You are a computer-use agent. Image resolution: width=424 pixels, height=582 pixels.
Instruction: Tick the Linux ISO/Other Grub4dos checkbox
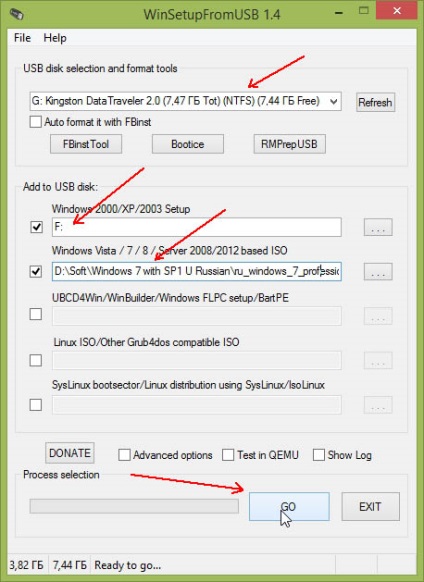click(36, 360)
